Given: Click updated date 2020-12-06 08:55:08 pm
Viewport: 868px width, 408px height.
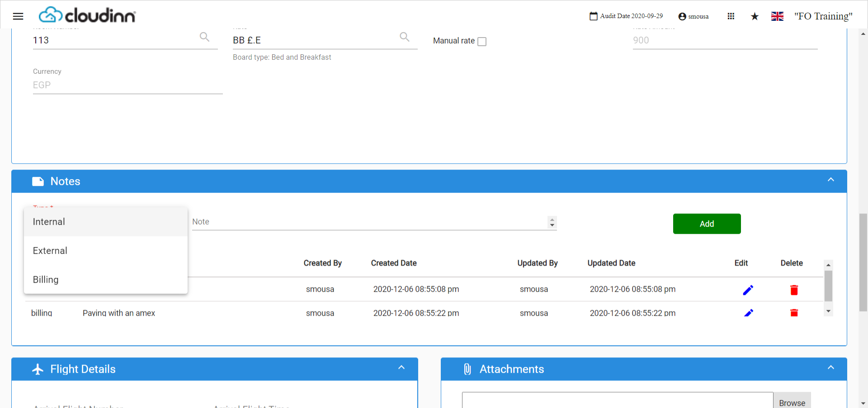Looking at the screenshot, I should 632,289.
